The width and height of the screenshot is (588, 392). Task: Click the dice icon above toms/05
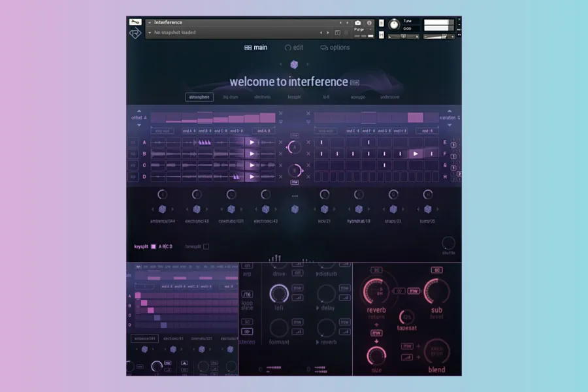[428, 209]
